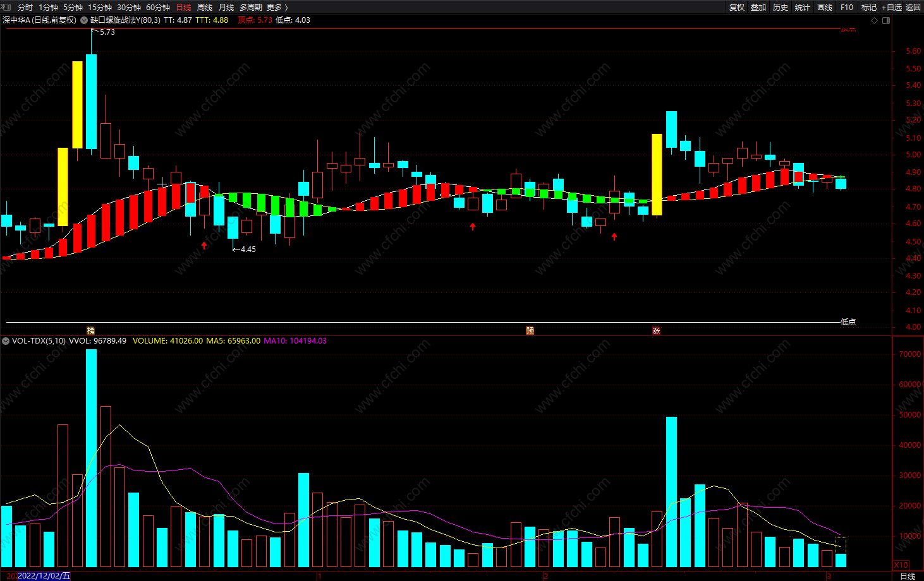Expand the VOL-TDX indicator dropdown arrow
The image size is (924, 581).
click(6, 341)
